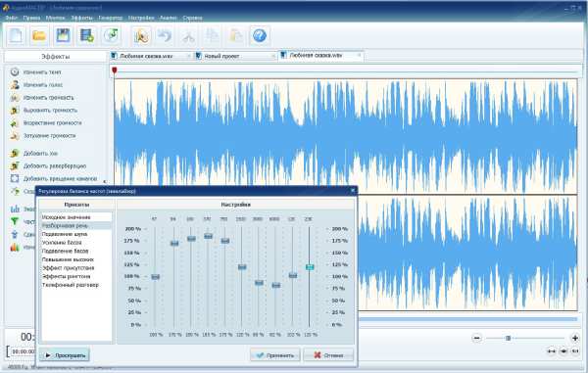Click the person icon beside Изменить голос
This screenshot has width=588, height=373.
tap(15, 84)
